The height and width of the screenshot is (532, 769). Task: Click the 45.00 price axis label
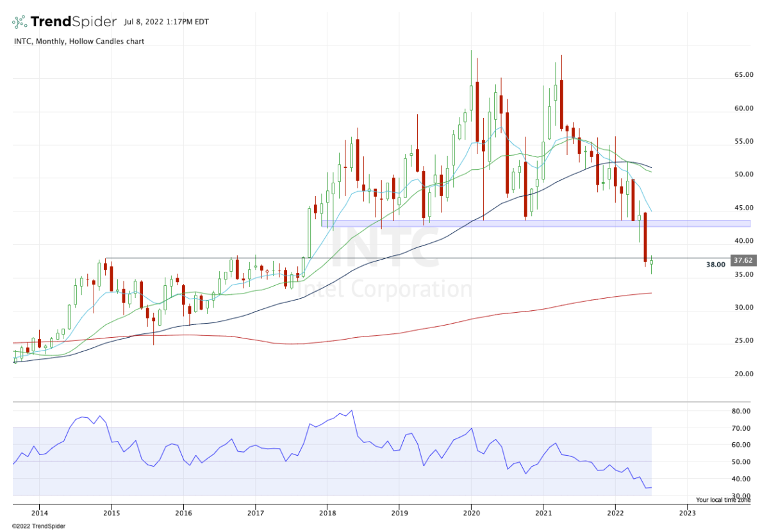[743, 208]
